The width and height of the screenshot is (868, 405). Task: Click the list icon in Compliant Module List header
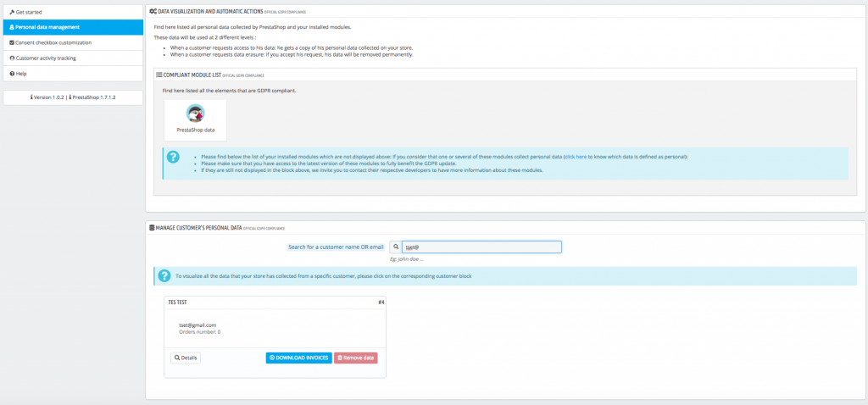pyautogui.click(x=159, y=75)
